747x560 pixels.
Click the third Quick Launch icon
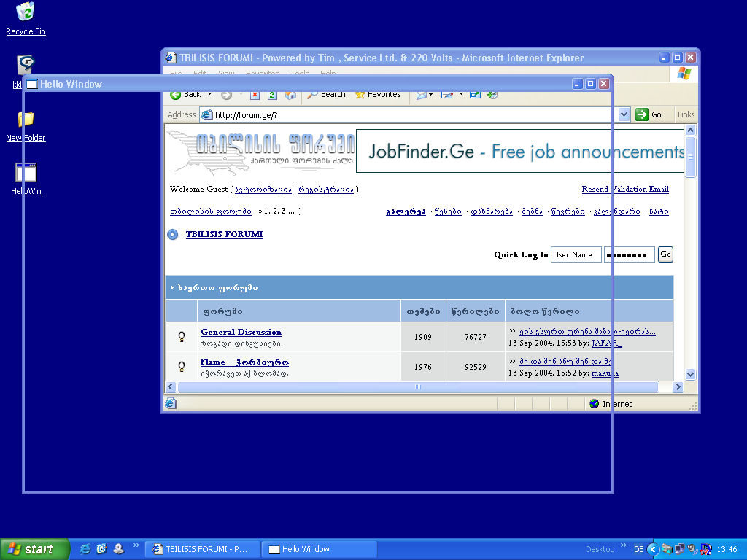[118, 549]
